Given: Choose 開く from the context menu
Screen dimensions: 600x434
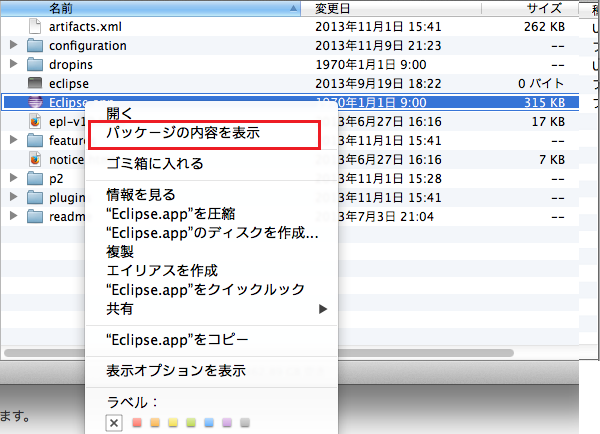Looking at the screenshot, I should [211, 114].
